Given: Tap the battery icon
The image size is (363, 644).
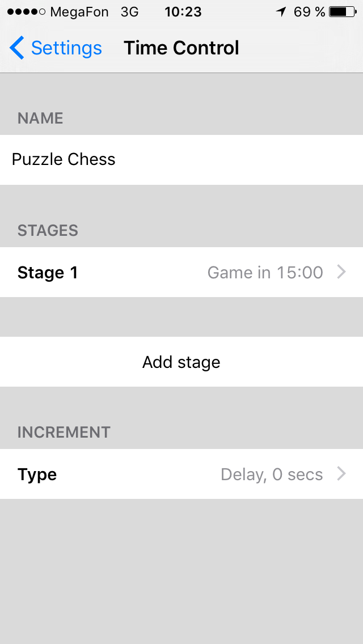Looking at the screenshot, I should point(342,12).
